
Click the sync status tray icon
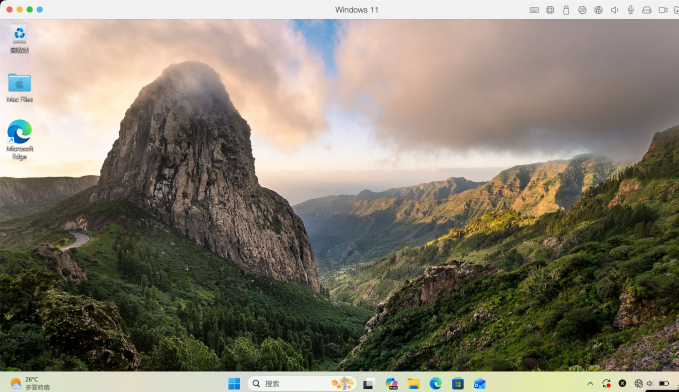606,383
